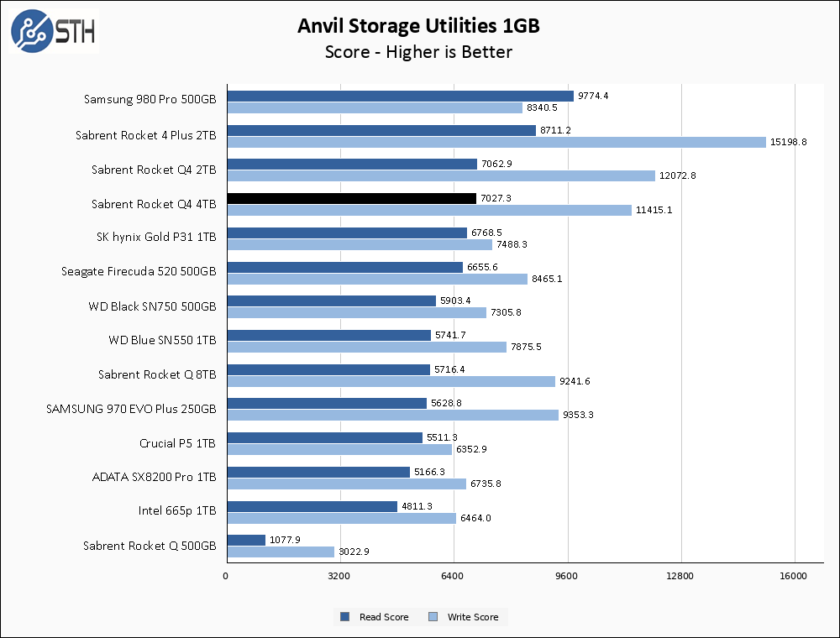The image size is (840, 638).
Task: Click the black Sabrent Rocket Q4 4TB read bar
Action: (352, 199)
